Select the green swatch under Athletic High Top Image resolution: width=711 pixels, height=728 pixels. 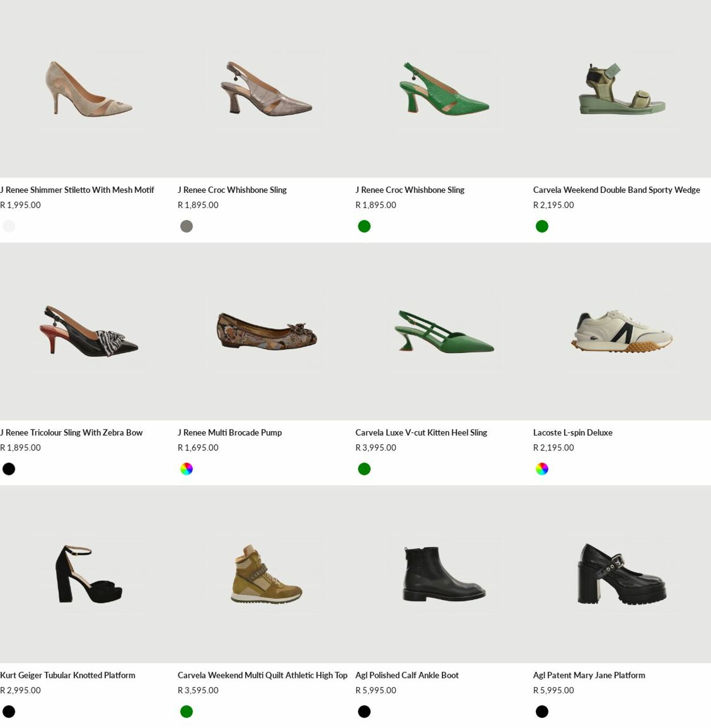[187, 712]
